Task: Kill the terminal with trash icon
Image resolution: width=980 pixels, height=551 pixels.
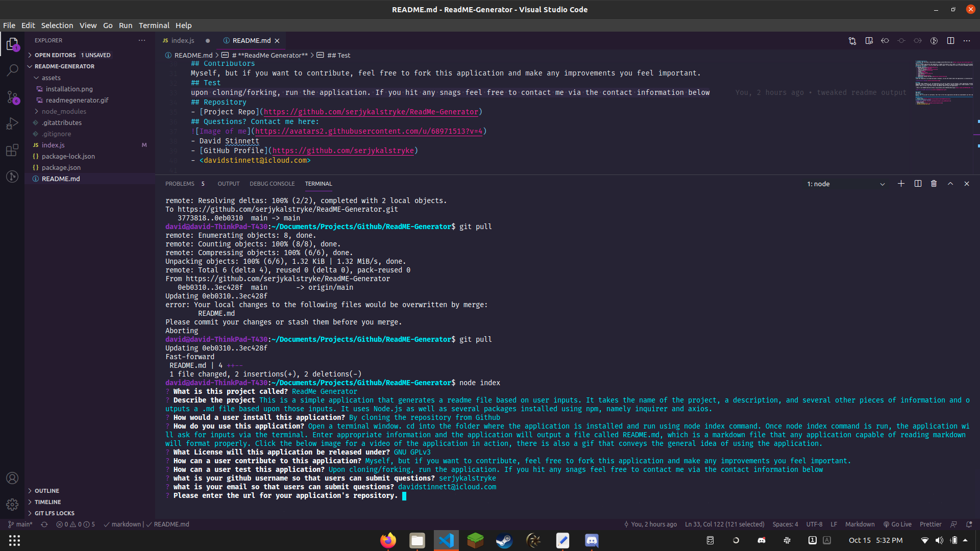Action: click(x=934, y=184)
